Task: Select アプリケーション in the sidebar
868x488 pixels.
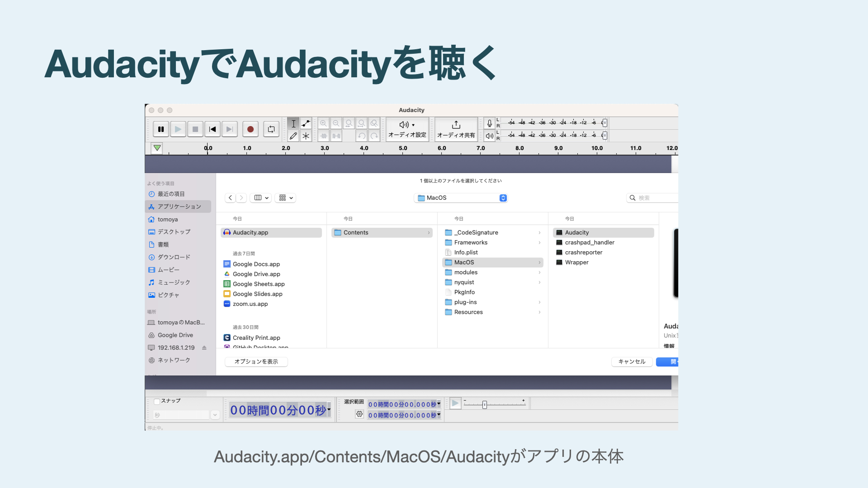Action: click(179, 206)
